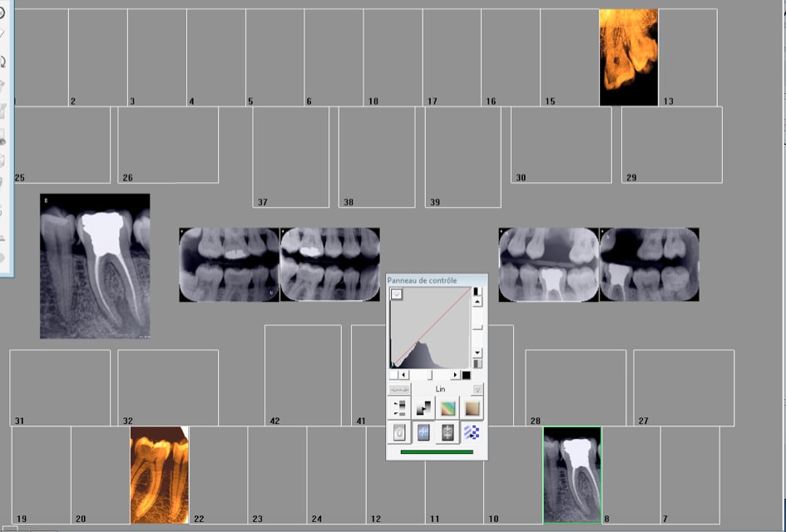Toggle the checkmark button next to Lin
Viewport: 786px width, 532px height.
point(478,389)
